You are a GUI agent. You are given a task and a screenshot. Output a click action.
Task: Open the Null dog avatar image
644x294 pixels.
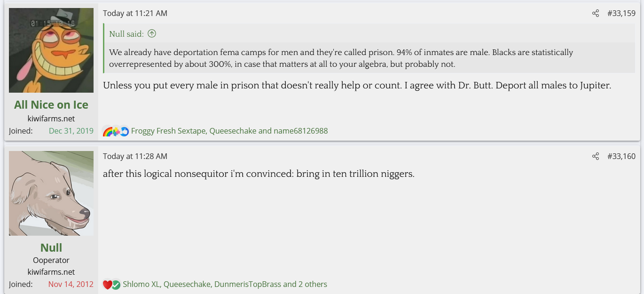[x=51, y=193]
